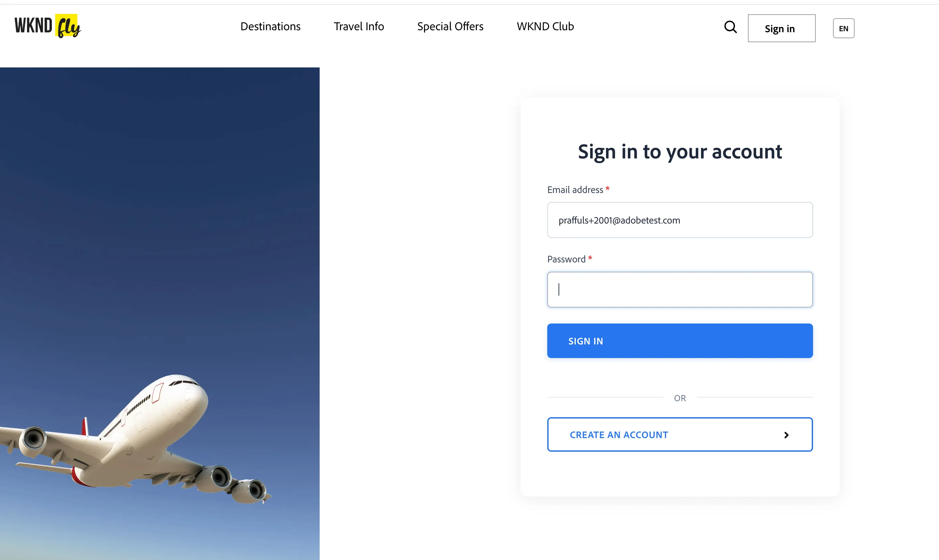The image size is (939, 560).
Task: Click the chevron arrow on Create Account
Action: (786, 435)
